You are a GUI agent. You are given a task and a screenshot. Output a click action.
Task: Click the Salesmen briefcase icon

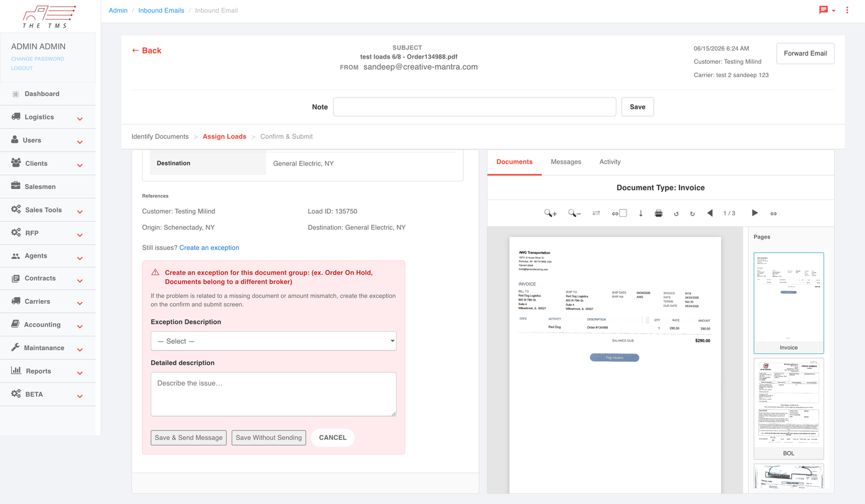pos(15,186)
